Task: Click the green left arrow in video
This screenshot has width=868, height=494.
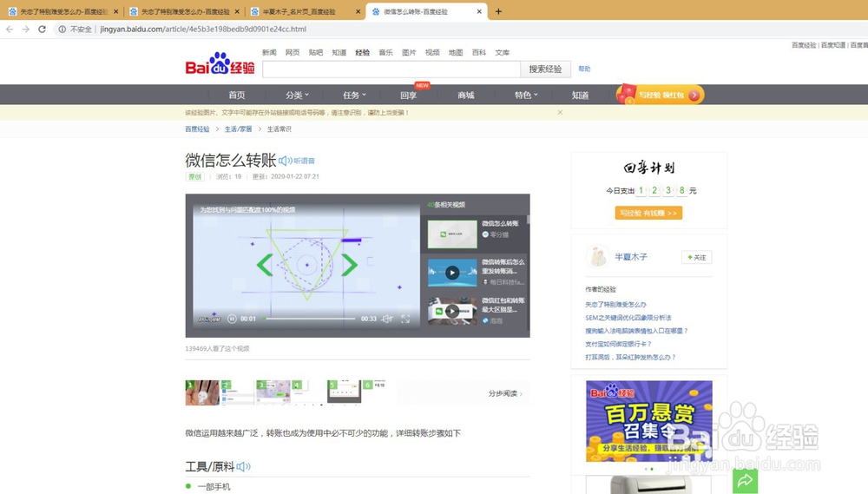Action: pos(265,265)
